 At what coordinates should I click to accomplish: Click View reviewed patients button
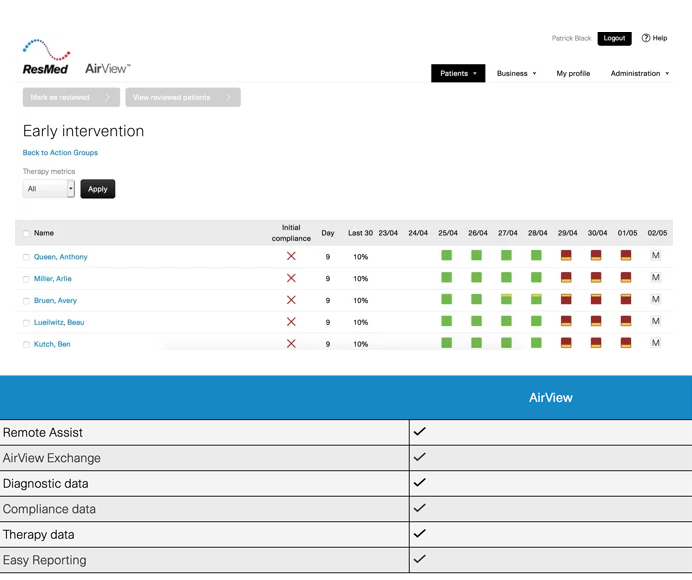(x=183, y=97)
